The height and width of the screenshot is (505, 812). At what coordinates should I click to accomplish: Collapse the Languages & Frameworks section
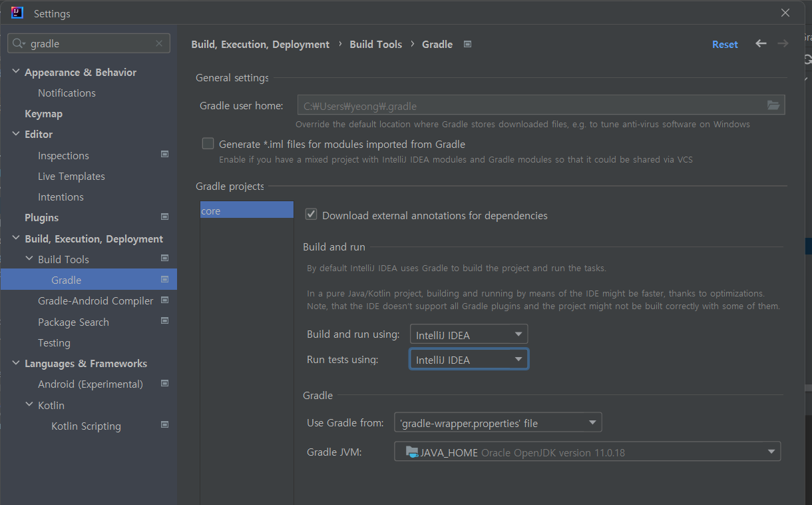click(16, 363)
